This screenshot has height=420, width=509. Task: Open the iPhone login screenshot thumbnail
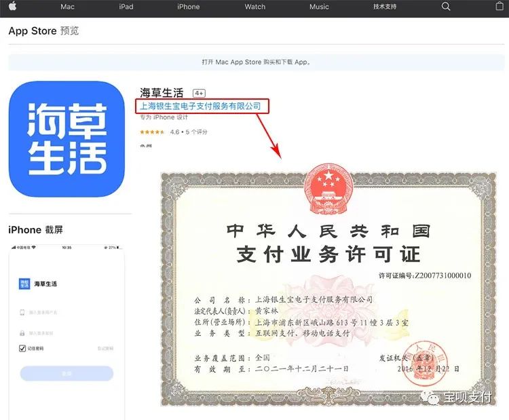click(67, 332)
